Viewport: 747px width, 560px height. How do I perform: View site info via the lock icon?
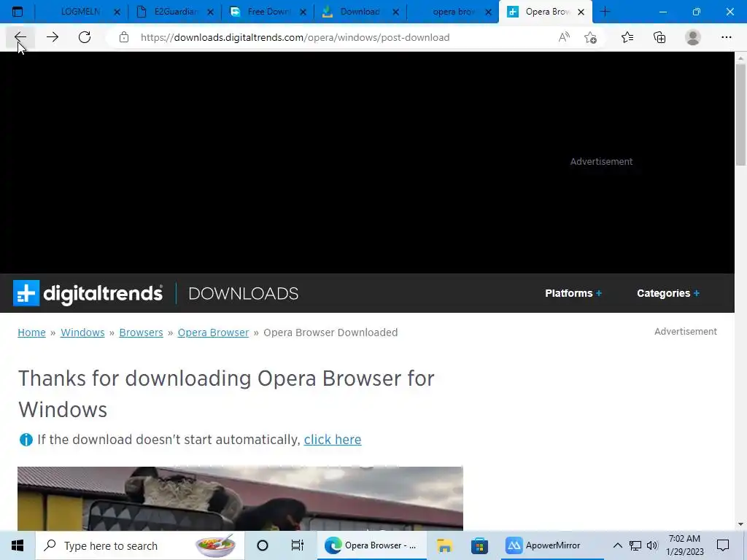pyautogui.click(x=124, y=37)
